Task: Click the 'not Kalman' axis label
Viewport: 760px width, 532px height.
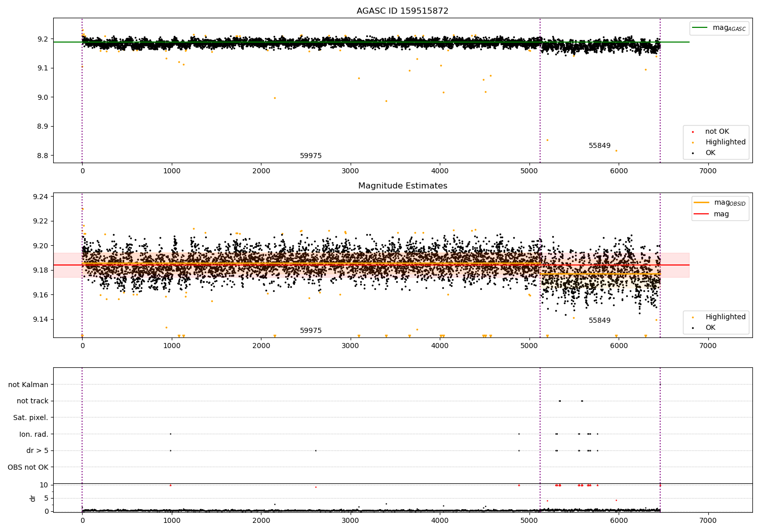Action: tap(28, 385)
